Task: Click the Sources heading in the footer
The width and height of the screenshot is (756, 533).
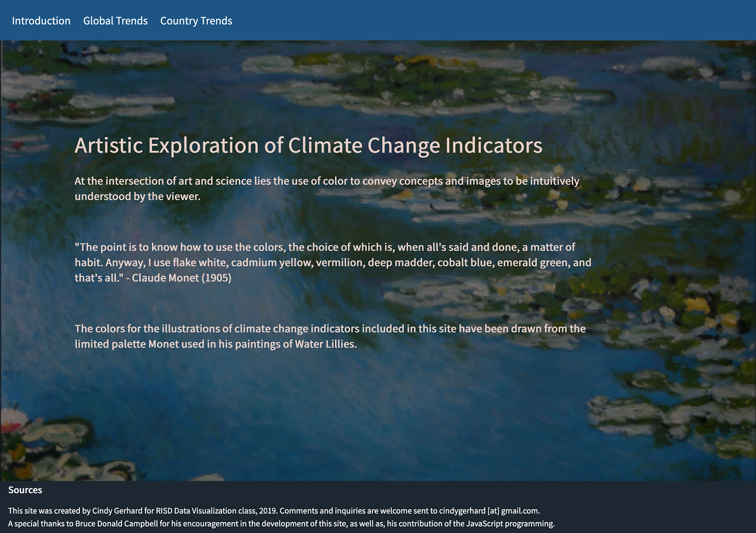Action: (25, 490)
